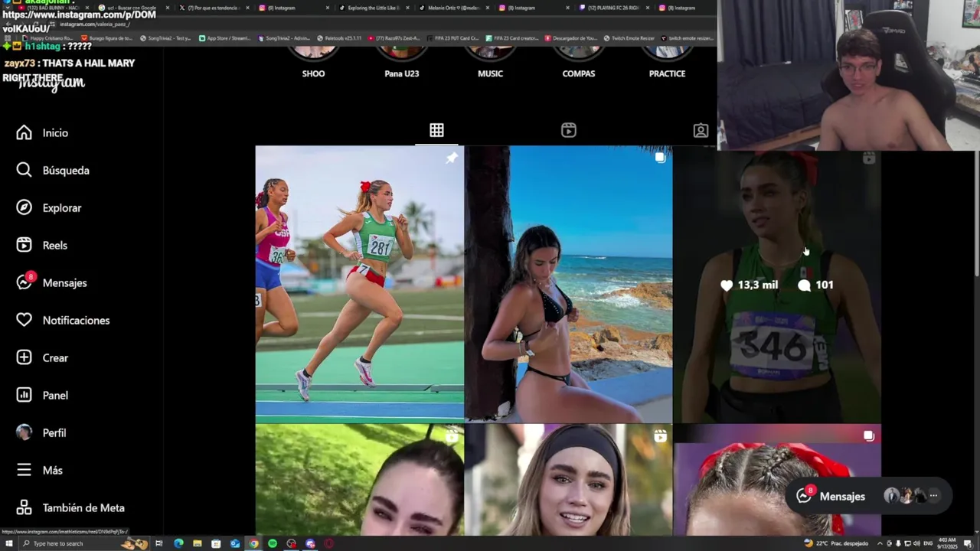Open the Panel dashboard
980x551 pixels.
click(x=42, y=396)
